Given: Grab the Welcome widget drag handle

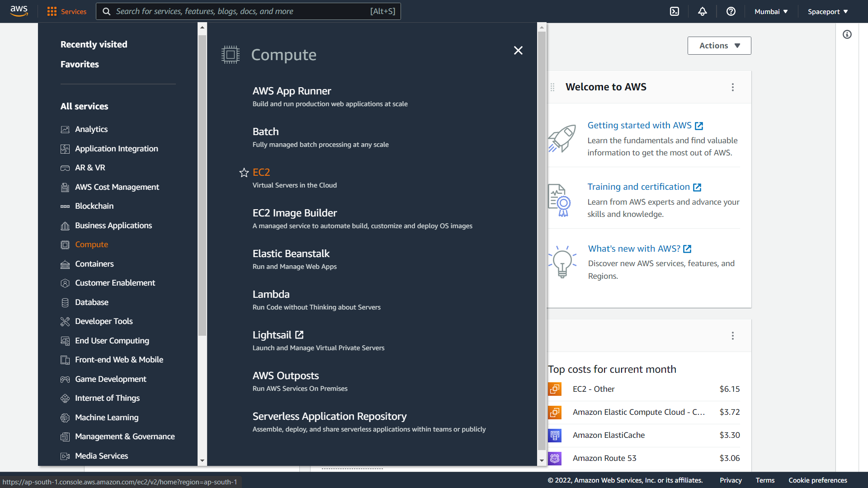Looking at the screenshot, I should [x=552, y=87].
